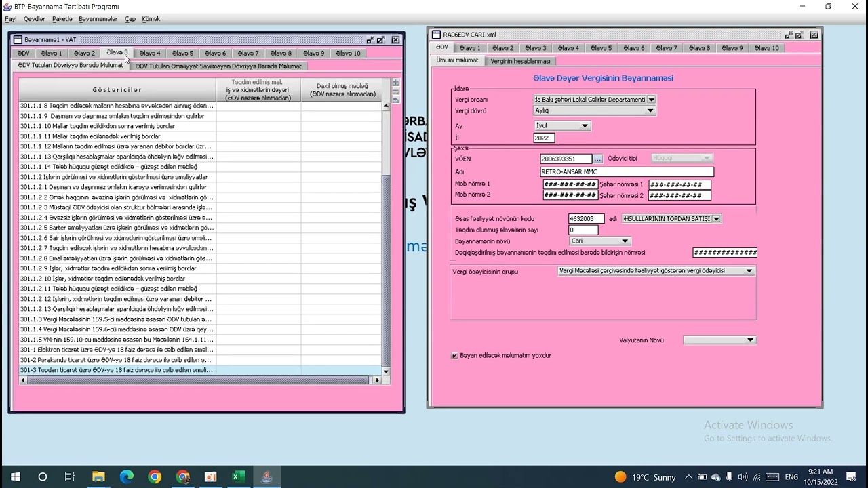Open the orange app icon left of Excel

[x=210, y=477]
